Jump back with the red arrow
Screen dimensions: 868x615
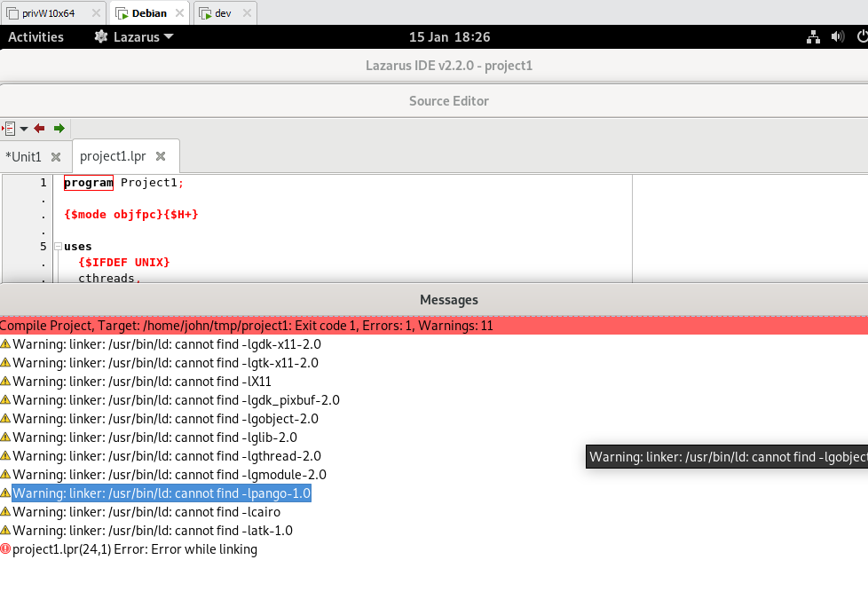(x=39, y=129)
